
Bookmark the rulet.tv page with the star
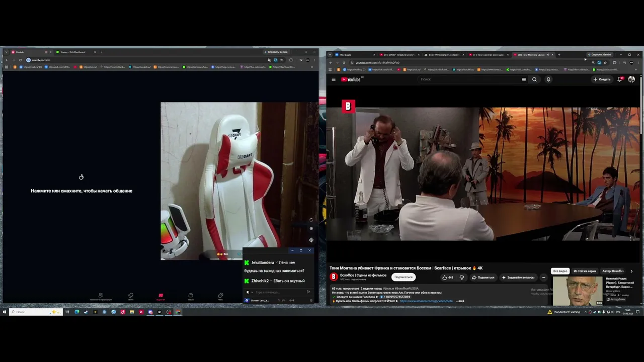(282, 60)
